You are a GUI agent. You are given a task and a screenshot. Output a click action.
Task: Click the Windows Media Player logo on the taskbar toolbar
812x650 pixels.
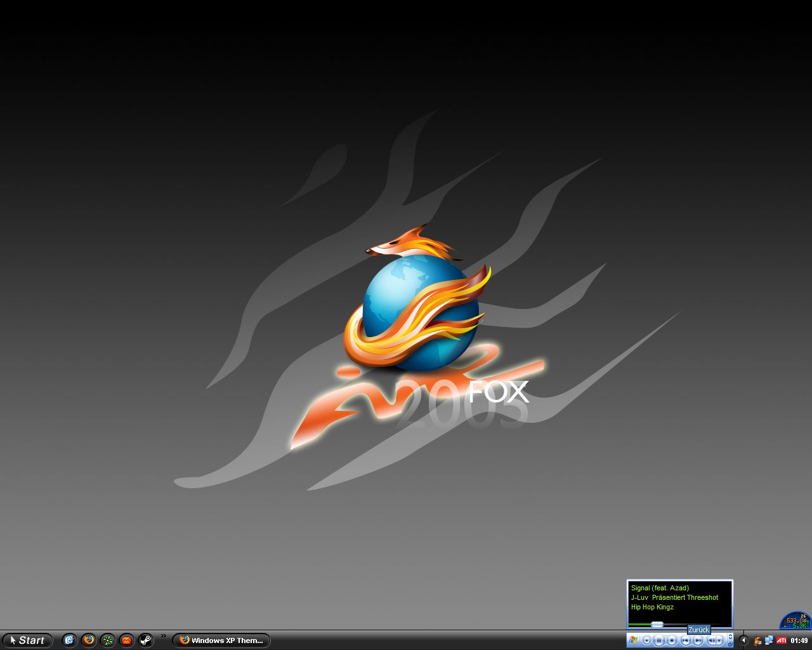tap(633, 640)
